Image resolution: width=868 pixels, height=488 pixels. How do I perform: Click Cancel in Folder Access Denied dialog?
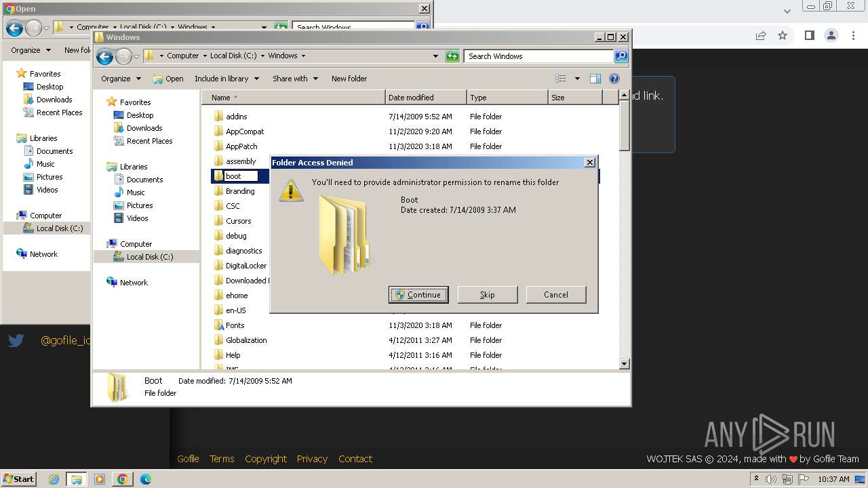(556, 295)
